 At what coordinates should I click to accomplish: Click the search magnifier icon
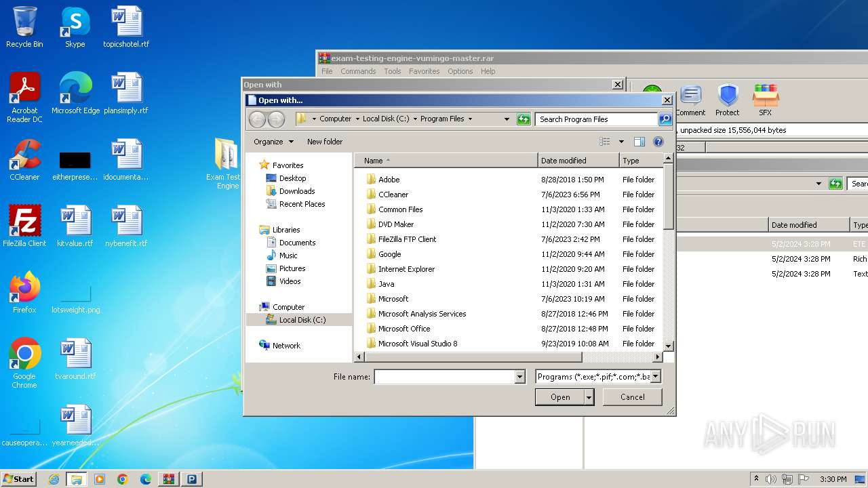pos(665,119)
